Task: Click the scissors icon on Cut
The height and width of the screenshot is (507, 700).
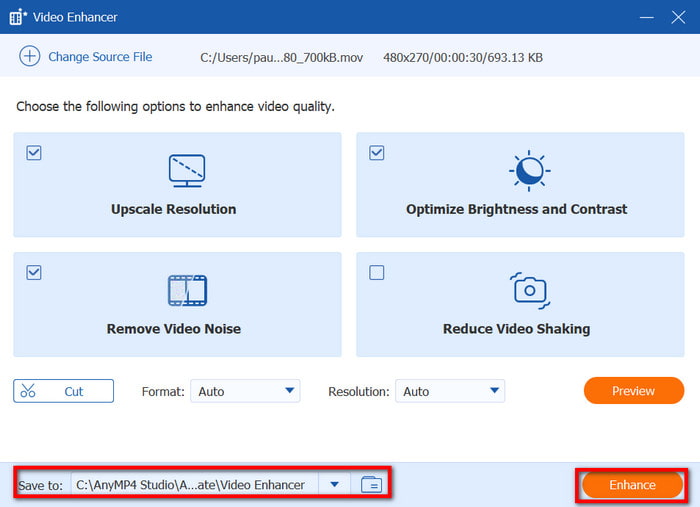Action: tap(28, 391)
